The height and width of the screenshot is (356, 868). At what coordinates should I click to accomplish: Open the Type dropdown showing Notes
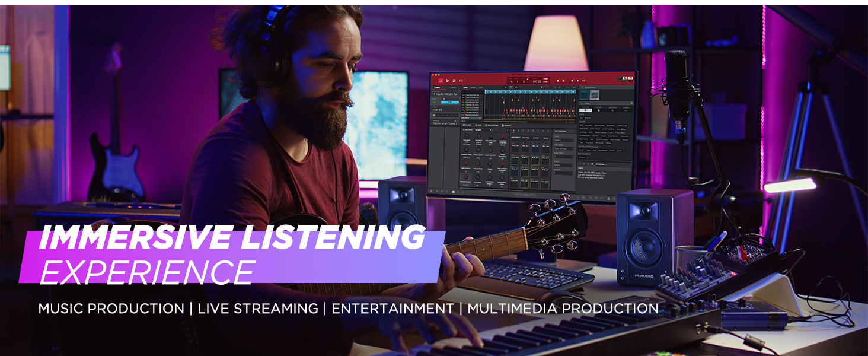point(563,140)
